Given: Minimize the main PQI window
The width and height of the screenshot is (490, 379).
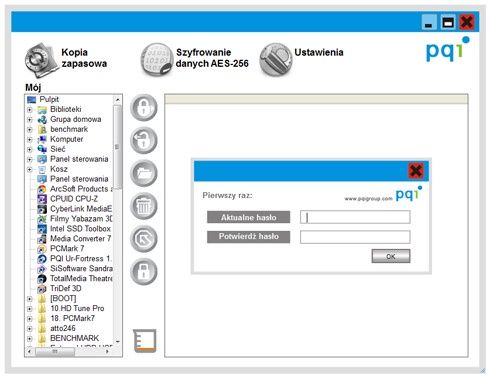Looking at the screenshot, I should point(429,23).
